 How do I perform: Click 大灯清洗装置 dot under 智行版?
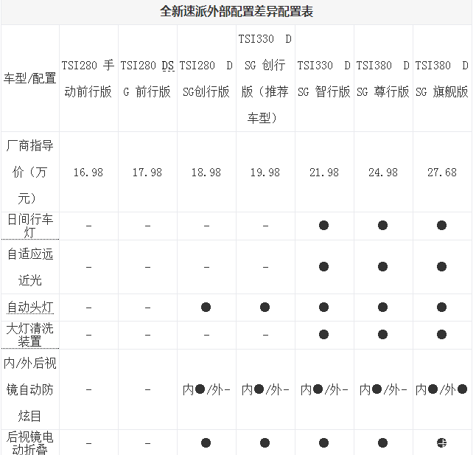pyautogui.click(x=324, y=334)
